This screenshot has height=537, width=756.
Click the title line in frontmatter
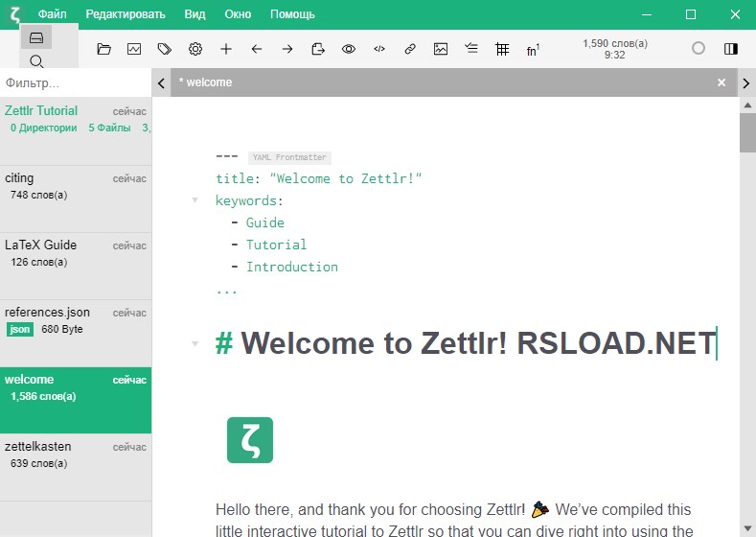319,178
